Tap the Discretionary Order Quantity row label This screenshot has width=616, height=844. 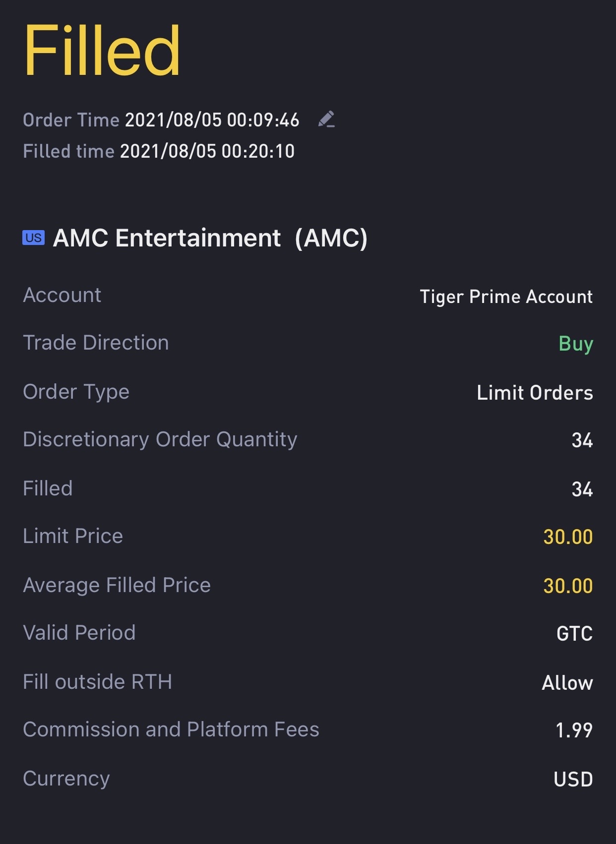click(160, 440)
